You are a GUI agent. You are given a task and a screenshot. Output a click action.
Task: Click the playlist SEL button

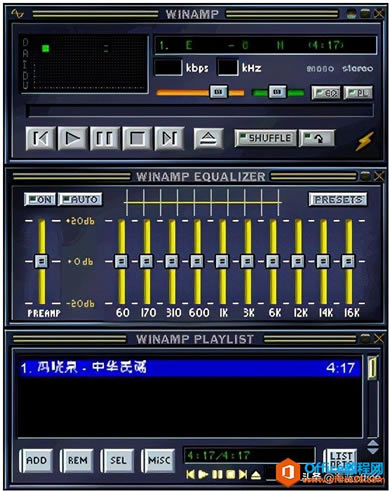[118, 460]
